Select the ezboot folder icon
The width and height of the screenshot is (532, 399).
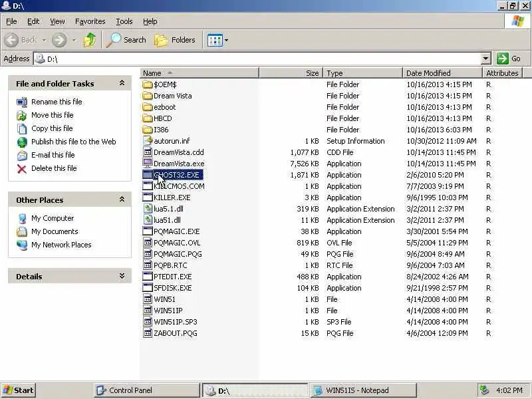(x=148, y=107)
